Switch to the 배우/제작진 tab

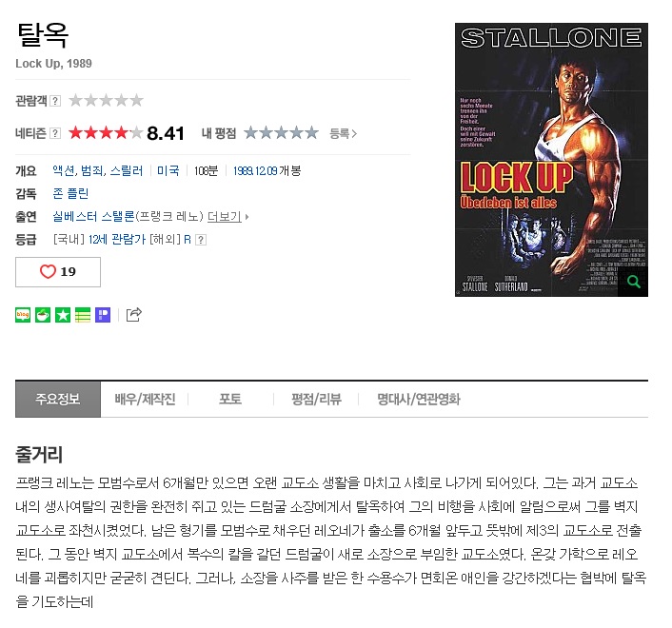point(145,400)
